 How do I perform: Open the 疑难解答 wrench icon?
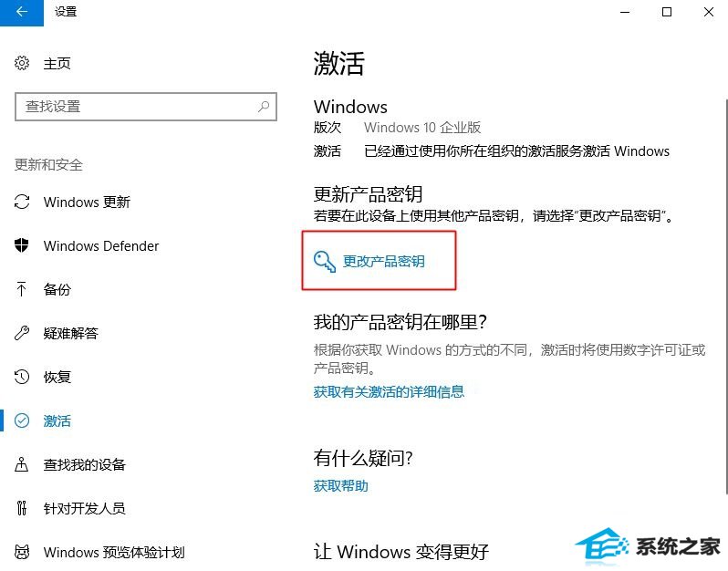coord(22,333)
